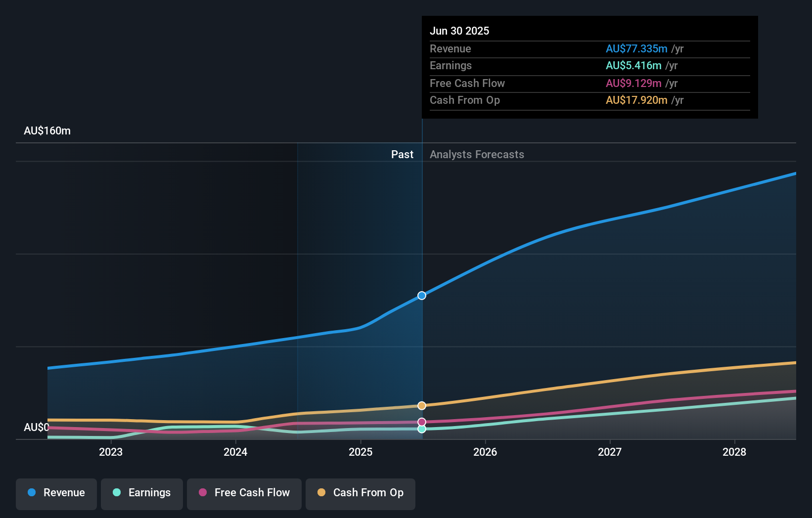812x518 pixels.
Task: Click the Revenue legend blue dot
Action: (32, 492)
